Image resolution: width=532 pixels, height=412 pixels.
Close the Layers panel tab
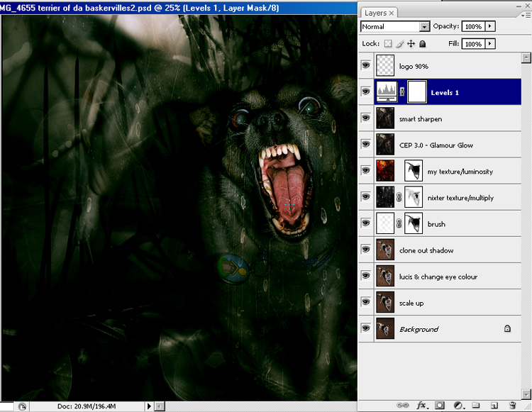pos(391,13)
